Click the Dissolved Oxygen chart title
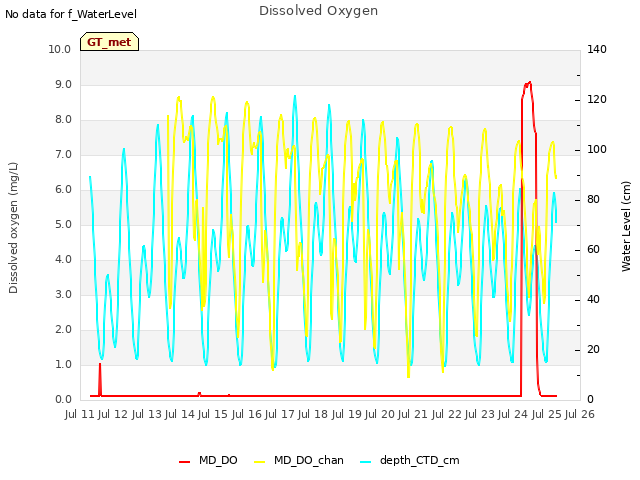Screen dimensions: 640x480 (x=318, y=11)
